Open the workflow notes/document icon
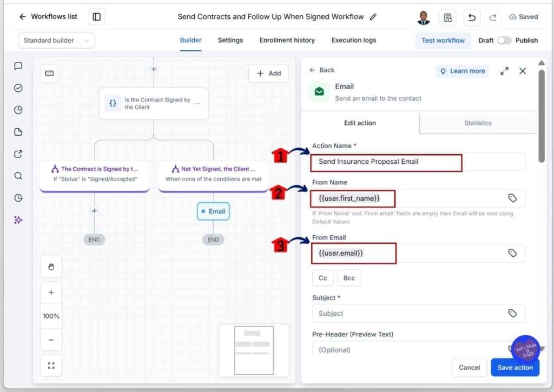 [x=447, y=17]
